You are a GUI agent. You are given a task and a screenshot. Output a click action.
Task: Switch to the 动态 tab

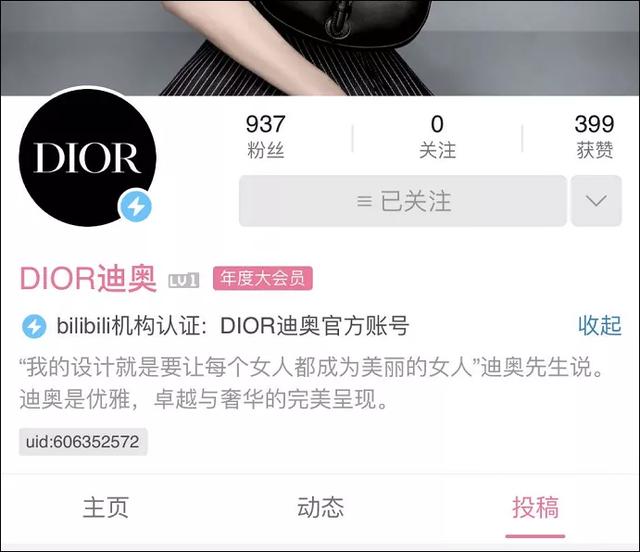tap(320, 507)
